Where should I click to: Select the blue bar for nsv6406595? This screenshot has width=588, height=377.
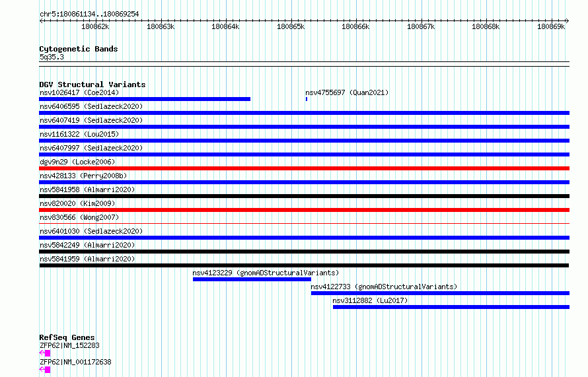[x=304, y=113]
